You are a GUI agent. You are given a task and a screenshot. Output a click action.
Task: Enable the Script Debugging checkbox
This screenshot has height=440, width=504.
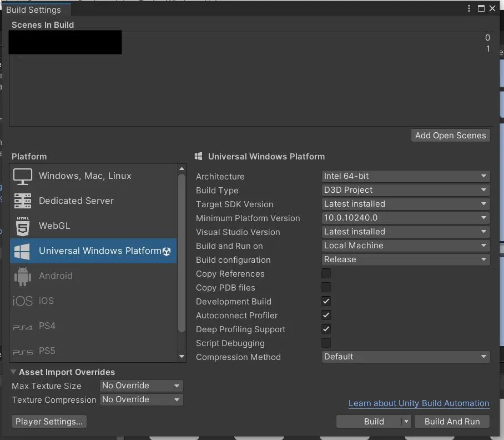pos(326,343)
